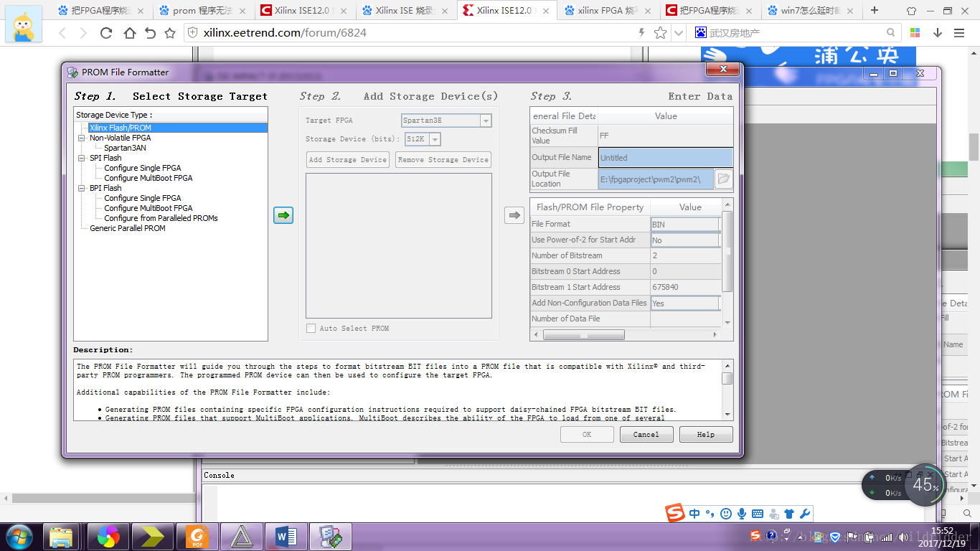The width and height of the screenshot is (980, 551).
Task: Click the lightning speed-mode icon in the address bar
Action: pyautogui.click(x=641, y=32)
